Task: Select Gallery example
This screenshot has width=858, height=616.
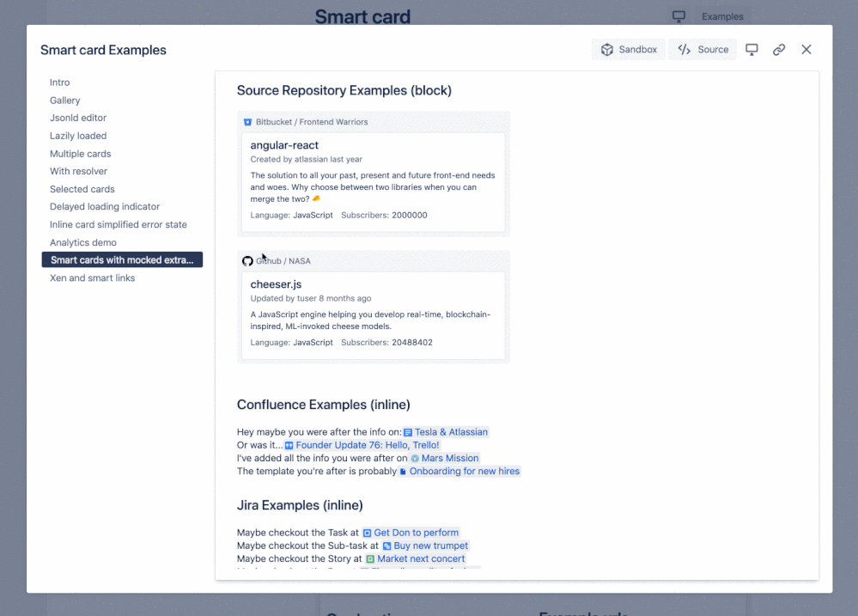Action: tap(64, 101)
